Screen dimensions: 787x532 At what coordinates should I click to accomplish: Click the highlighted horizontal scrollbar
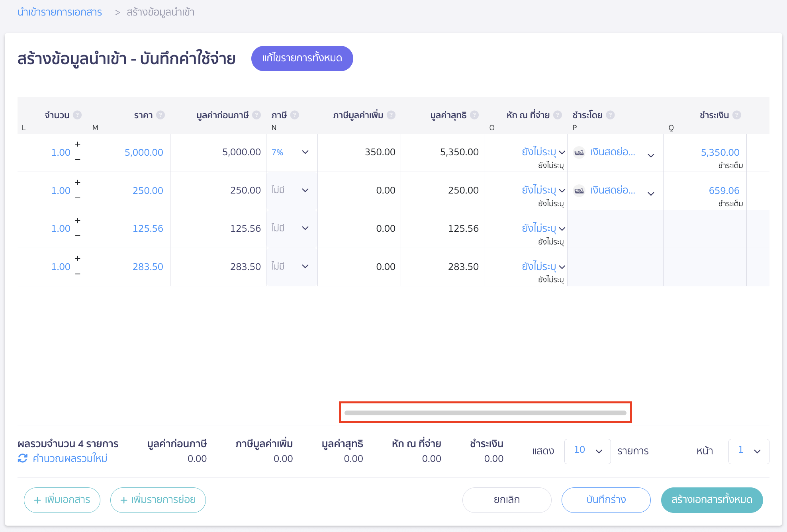[485, 413]
